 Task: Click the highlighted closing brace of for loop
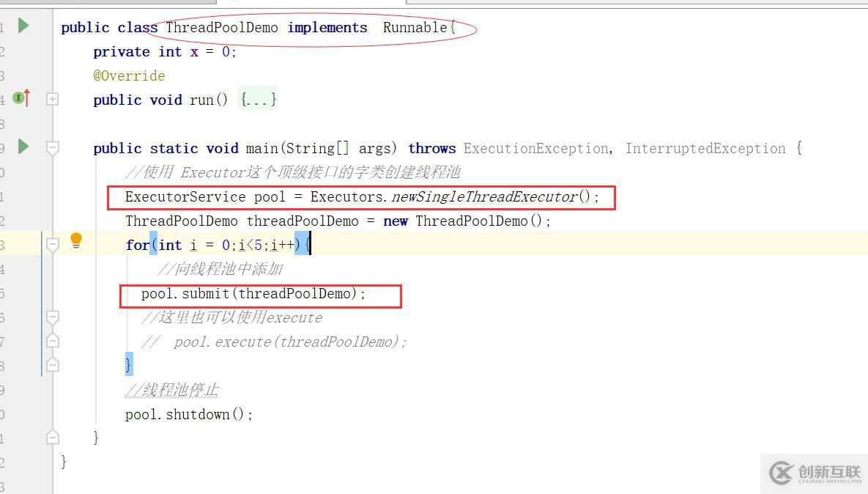[x=129, y=364]
